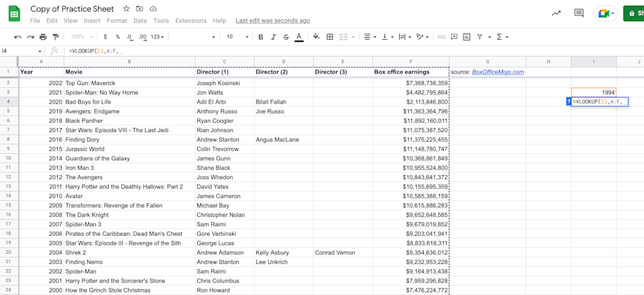
Task: Click the name box showing I4
Action: pyautogui.click(x=21, y=51)
